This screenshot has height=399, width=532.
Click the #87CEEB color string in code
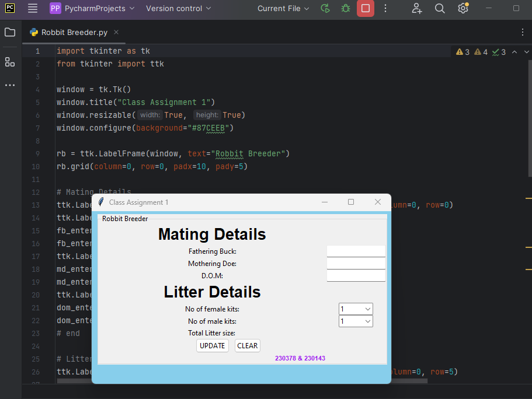(208, 128)
